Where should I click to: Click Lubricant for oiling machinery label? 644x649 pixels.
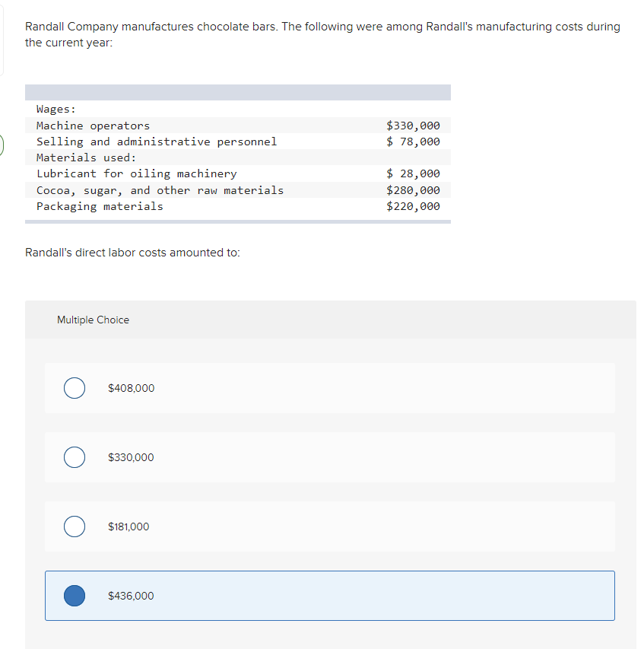137,173
